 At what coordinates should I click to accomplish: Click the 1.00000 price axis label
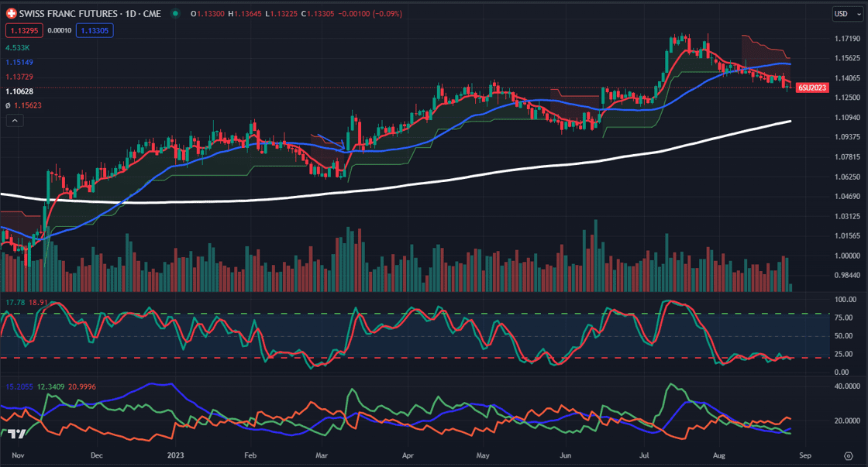tap(847, 256)
